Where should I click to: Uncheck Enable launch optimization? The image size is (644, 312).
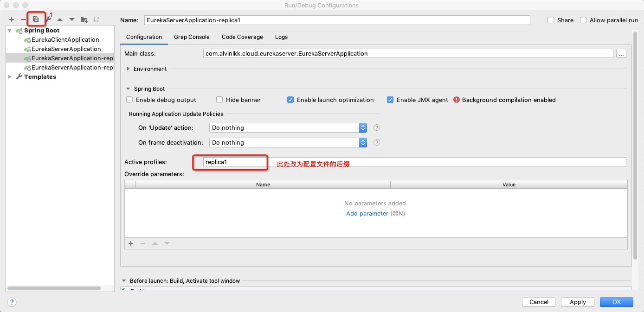pos(290,100)
